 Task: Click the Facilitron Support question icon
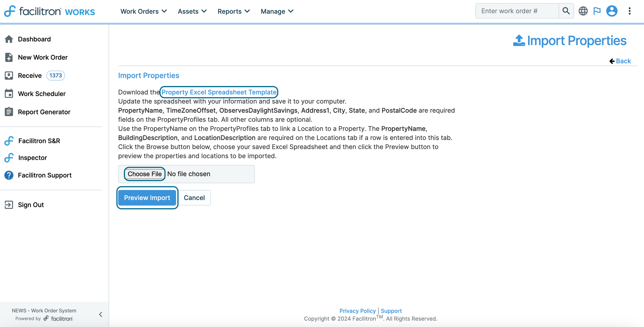(x=9, y=175)
